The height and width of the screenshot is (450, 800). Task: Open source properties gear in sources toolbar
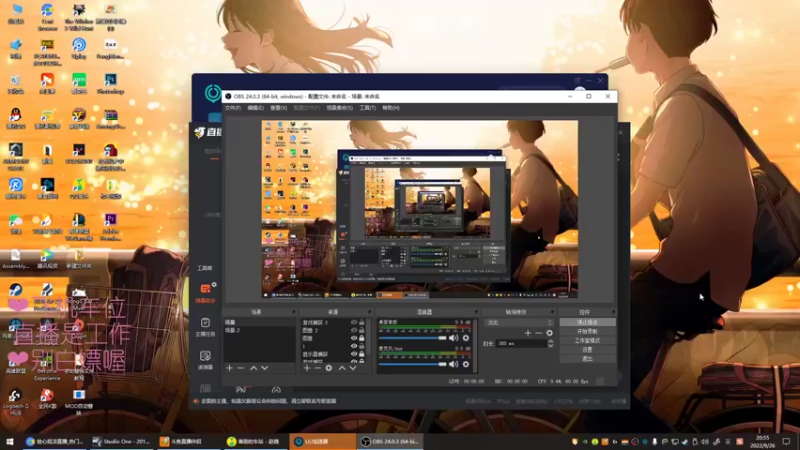(329, 368)
